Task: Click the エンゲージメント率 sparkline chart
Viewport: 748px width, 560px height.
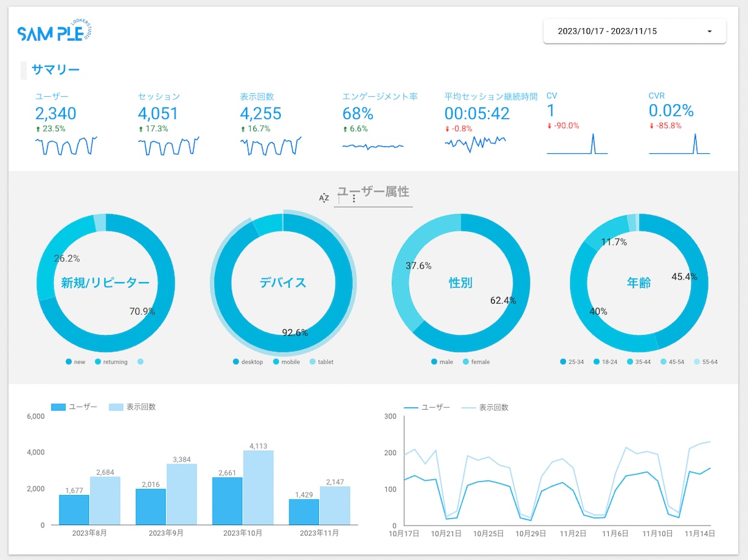Action: (373, 146)
